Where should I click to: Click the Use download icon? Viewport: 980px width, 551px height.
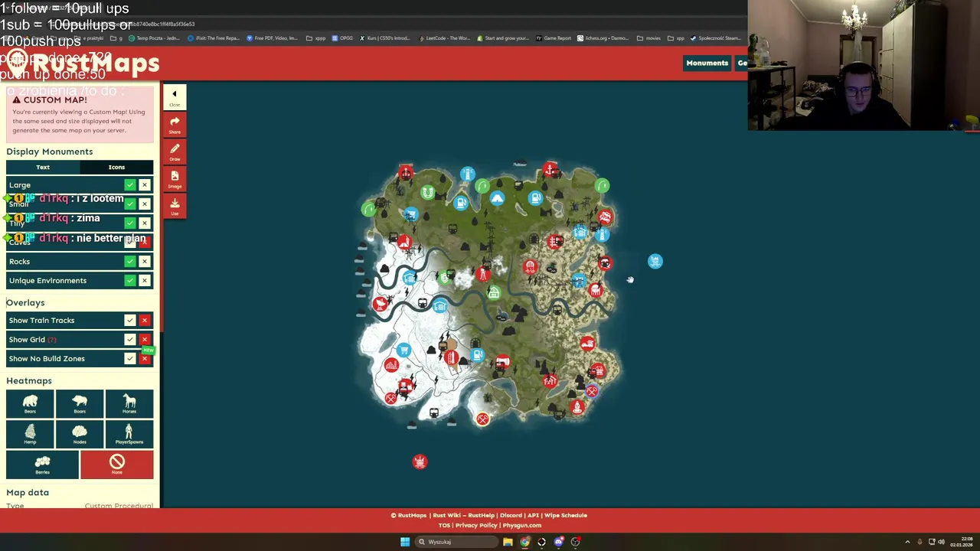tap(175, 207)
